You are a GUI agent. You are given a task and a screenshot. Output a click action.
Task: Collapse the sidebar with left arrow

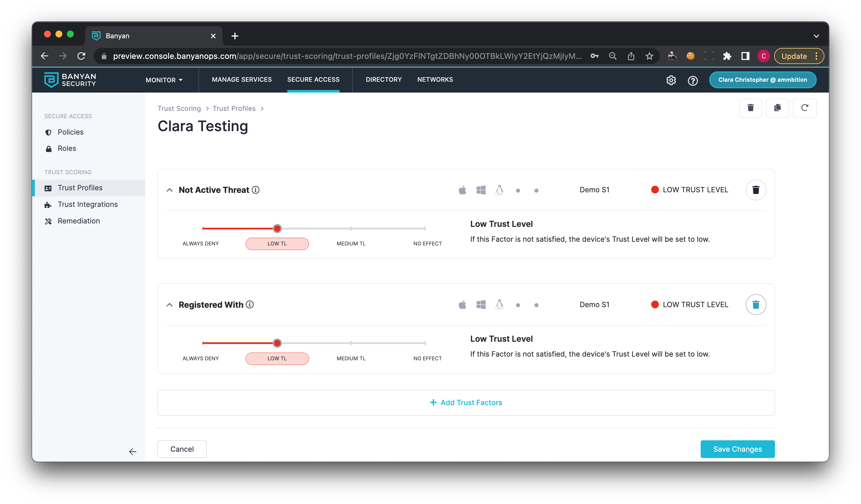133,452
